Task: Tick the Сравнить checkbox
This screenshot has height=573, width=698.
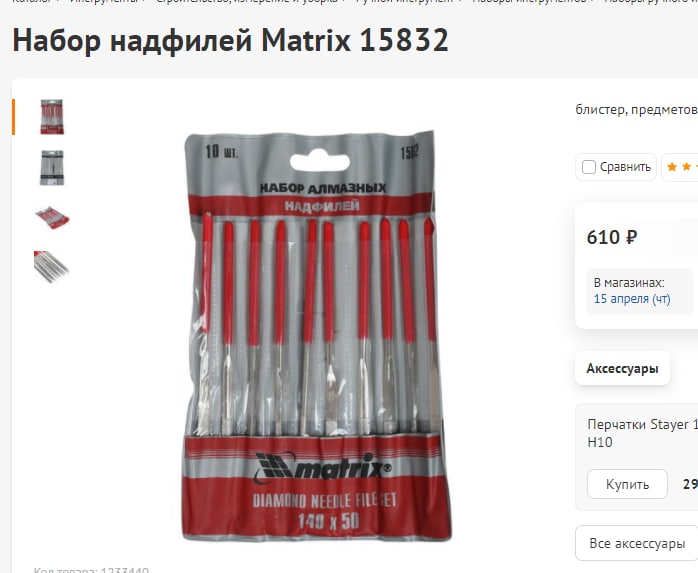Action: pos(588,167)
